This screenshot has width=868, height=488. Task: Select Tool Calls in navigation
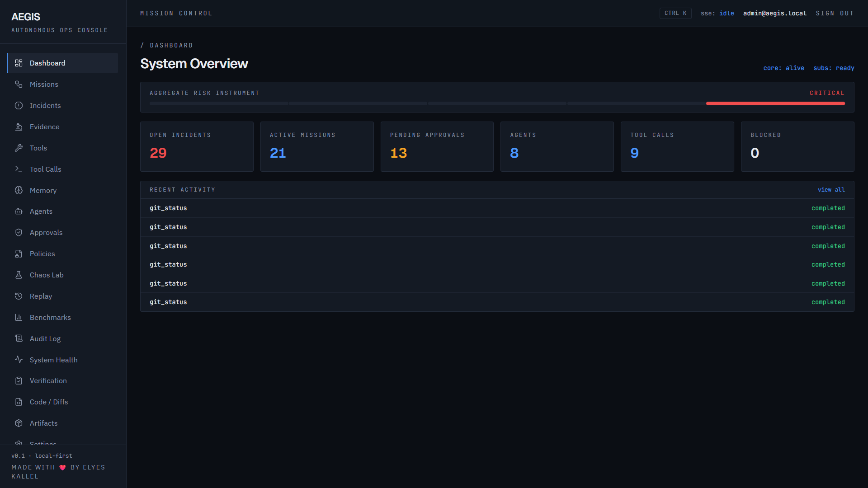click(62, 169)
